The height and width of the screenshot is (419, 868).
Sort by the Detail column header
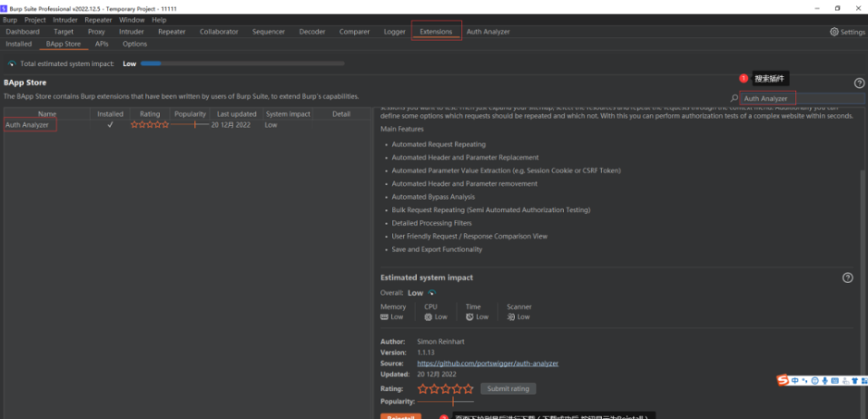[341, 114]
